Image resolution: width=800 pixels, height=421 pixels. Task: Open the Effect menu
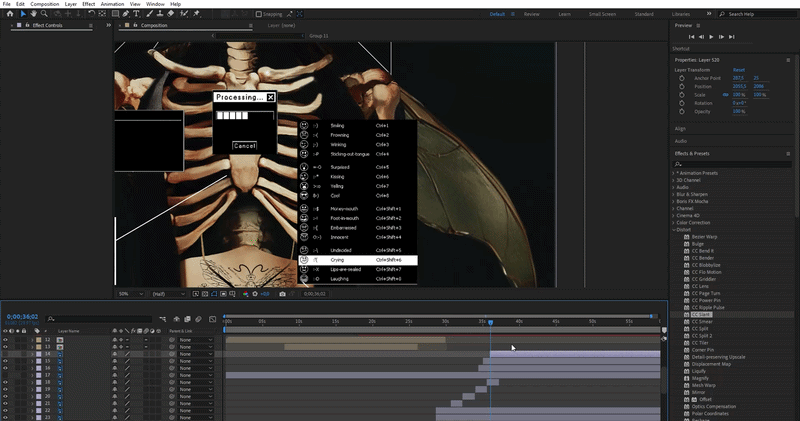(x=88, y=4)
